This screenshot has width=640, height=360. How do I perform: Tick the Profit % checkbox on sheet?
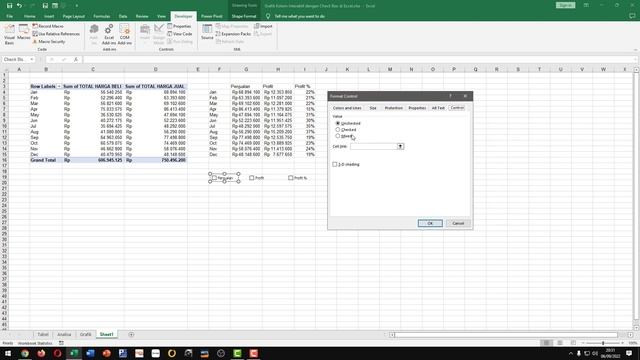(x=291, y=178)
